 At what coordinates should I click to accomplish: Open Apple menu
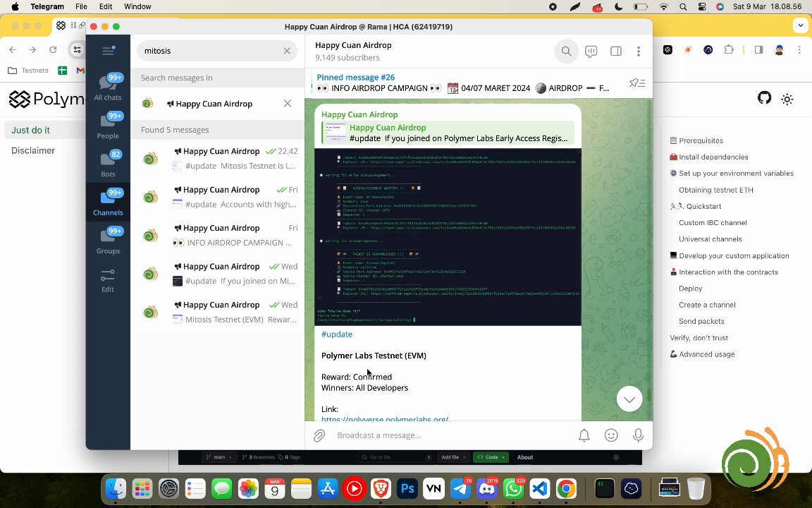[x=15, y=7]
